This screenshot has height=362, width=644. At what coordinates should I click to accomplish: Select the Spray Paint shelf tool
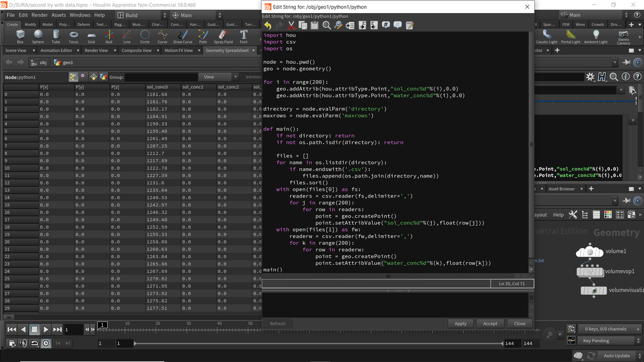[223, 37]
